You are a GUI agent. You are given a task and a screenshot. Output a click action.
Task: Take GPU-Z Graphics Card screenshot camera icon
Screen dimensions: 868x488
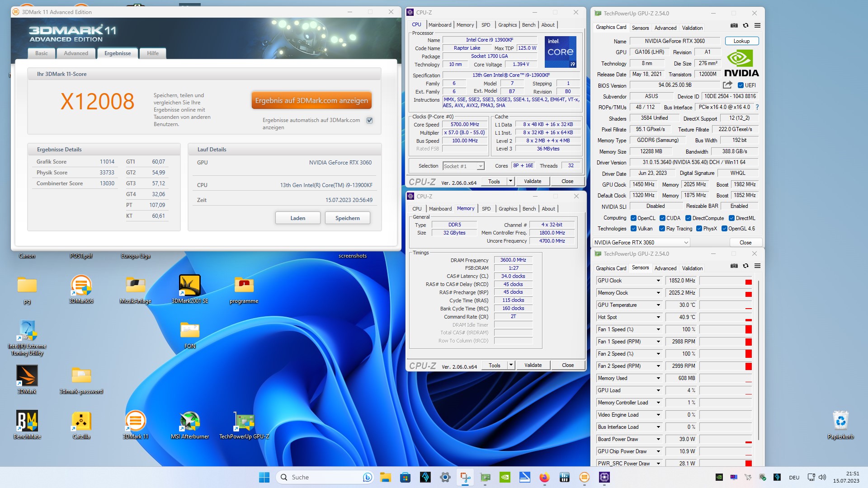point(734,26)
